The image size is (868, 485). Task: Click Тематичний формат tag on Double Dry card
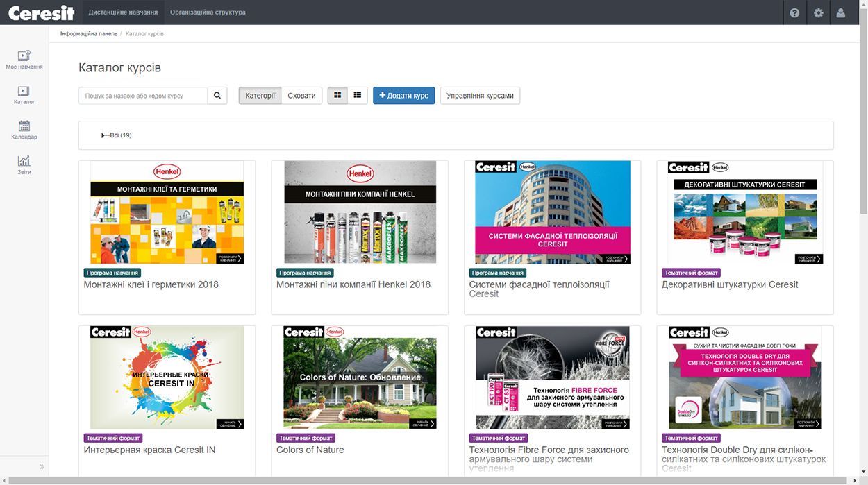692,438
